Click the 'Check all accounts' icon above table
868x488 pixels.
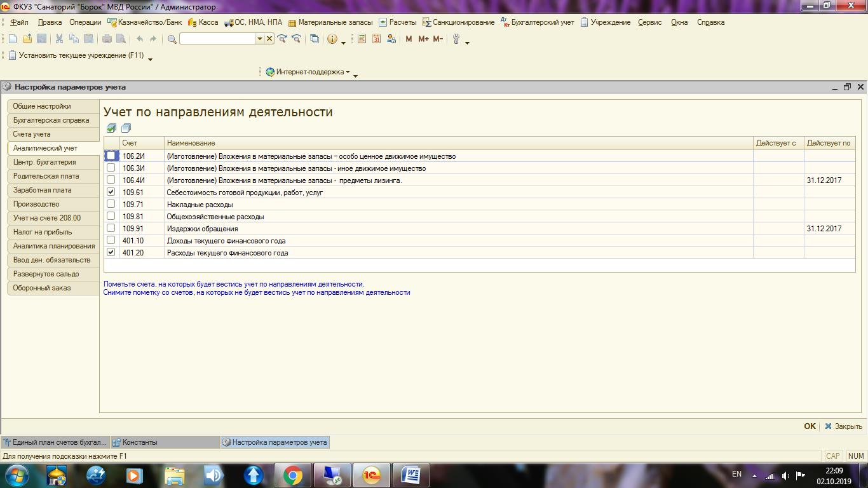click(x=112, y=128)
